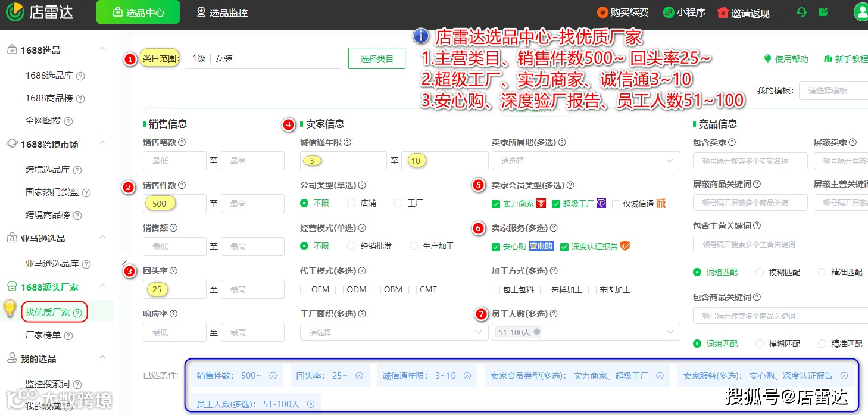Collapse the 亚马逊选品 sidebar section
This screenshot has width=868, height=415.
(x=102, y=238)
